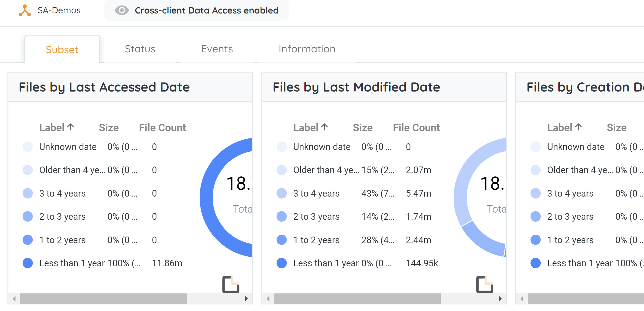Sort Last Modified table by File Count header
This screenshot has width=644, height=311.
pos(416,128)
